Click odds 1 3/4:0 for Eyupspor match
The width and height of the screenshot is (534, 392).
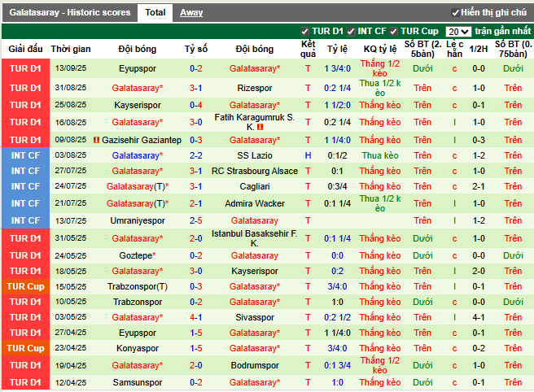pyautogui.click(x=337, y=69)
